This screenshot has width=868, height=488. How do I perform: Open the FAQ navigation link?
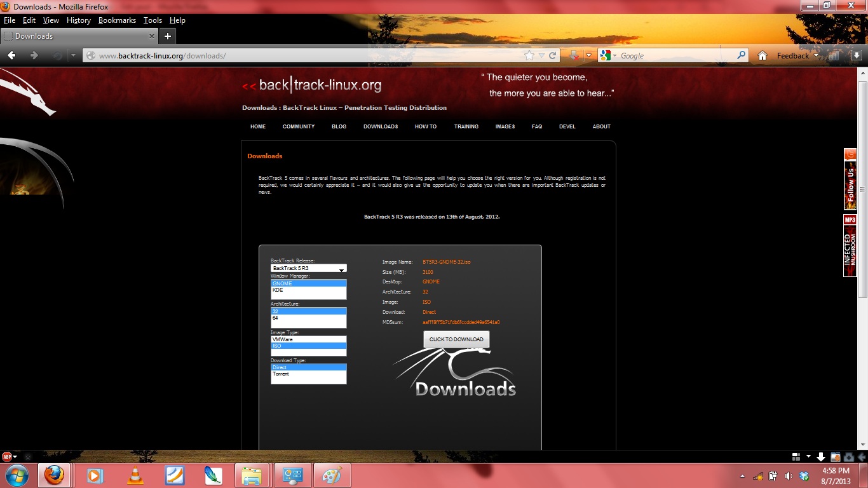[x=537, y=126]
